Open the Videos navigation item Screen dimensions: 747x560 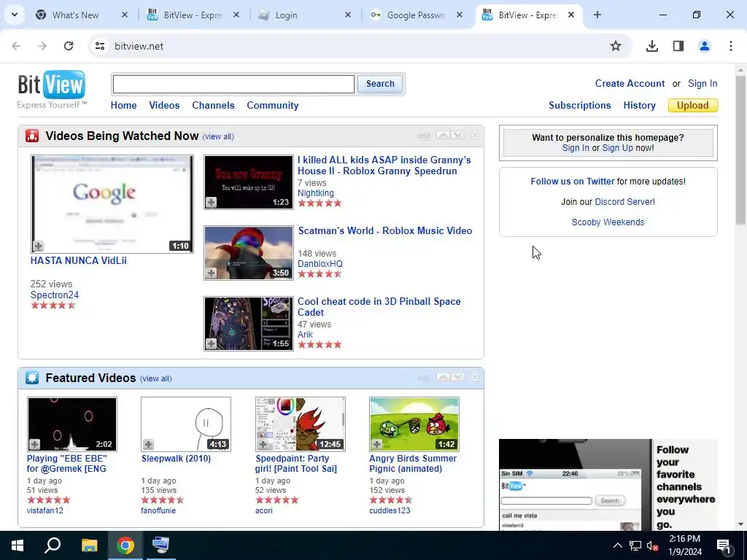164,105
